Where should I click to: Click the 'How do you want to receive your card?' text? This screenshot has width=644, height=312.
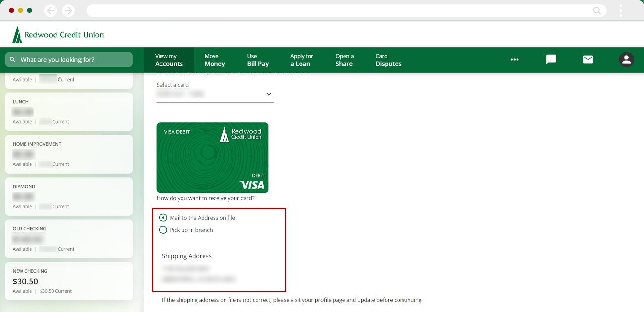(x=205, y=198)
